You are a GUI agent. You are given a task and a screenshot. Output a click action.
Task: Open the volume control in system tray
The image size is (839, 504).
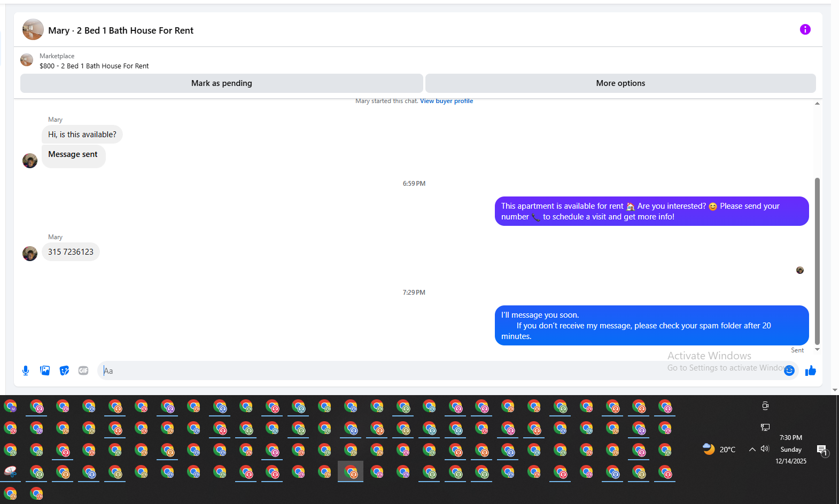coord(765,449)
